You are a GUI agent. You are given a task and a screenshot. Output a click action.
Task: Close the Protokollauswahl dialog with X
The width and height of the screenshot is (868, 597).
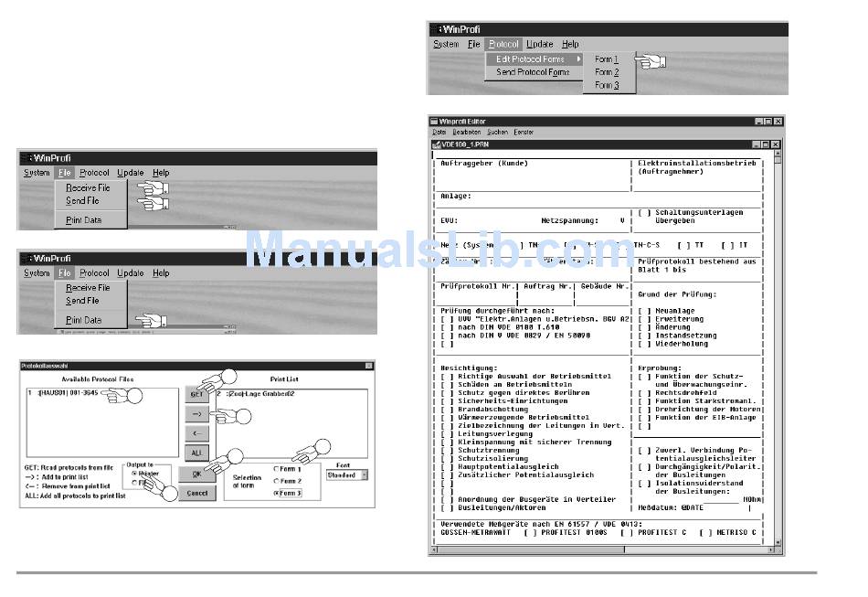click(x=369, y=366)
